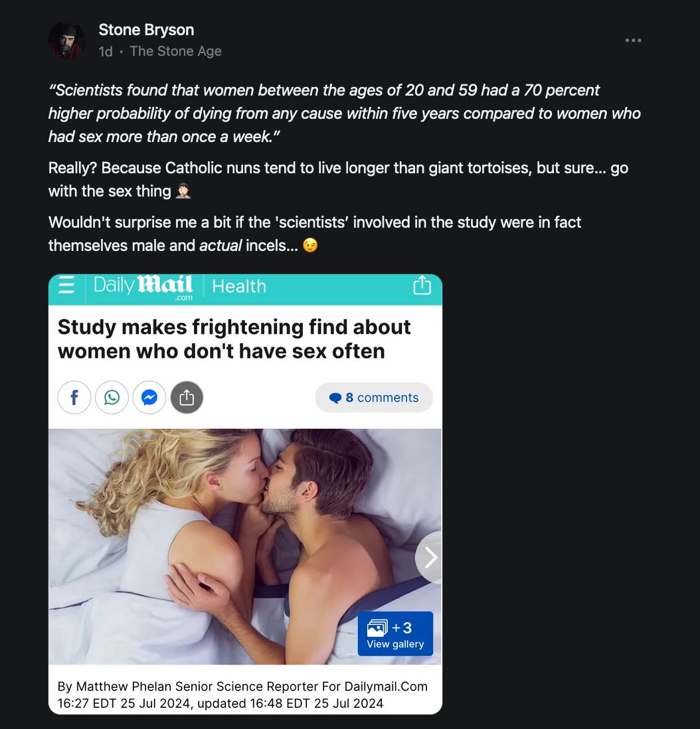This screenshot has width=700, height=729.
Task: Click the gallery image icon in View gallery
Action: point(377,627)
